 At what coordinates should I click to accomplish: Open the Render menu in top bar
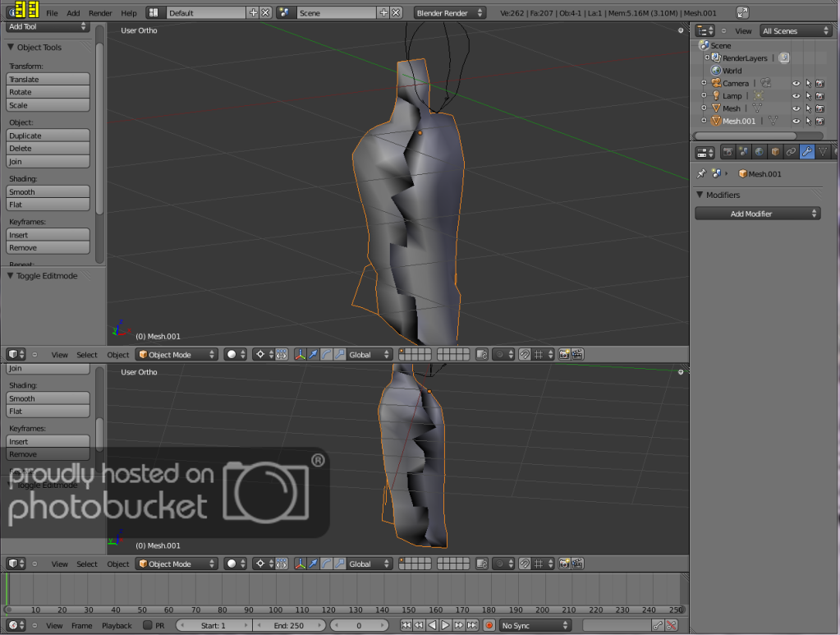coord(100,13)
